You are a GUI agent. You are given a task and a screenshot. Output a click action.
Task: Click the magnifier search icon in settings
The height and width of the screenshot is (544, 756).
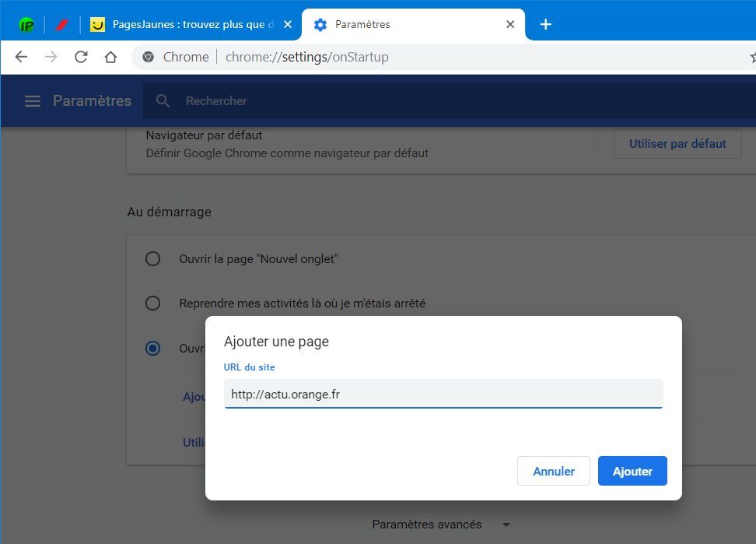[163, 101]
